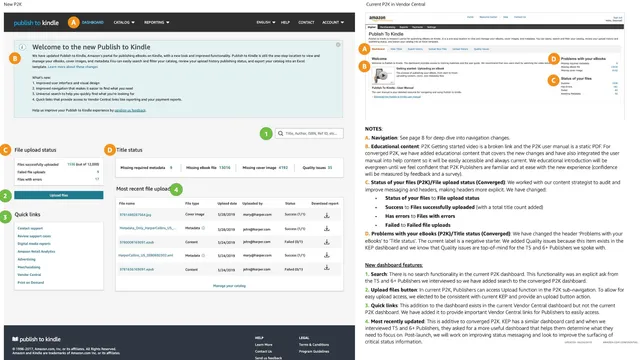Open the Catalog dropdown menu
The height and width of the screenshot is (360, 640).
pos(124,22)
